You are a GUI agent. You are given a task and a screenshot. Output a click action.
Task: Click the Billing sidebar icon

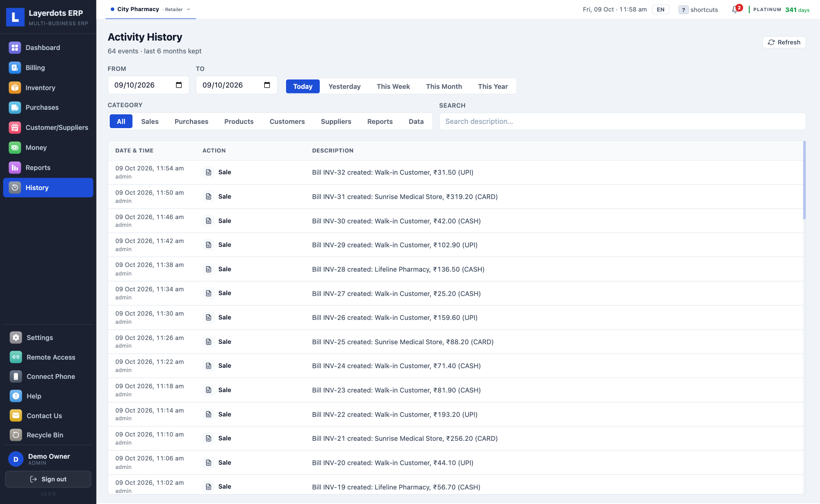coord(15,67)
